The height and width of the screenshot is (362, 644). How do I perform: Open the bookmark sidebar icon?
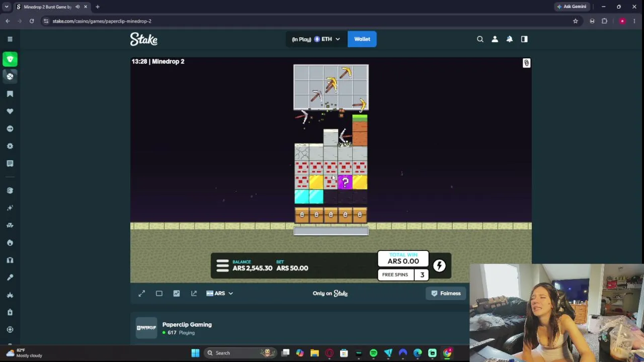(x=10, y=94)
